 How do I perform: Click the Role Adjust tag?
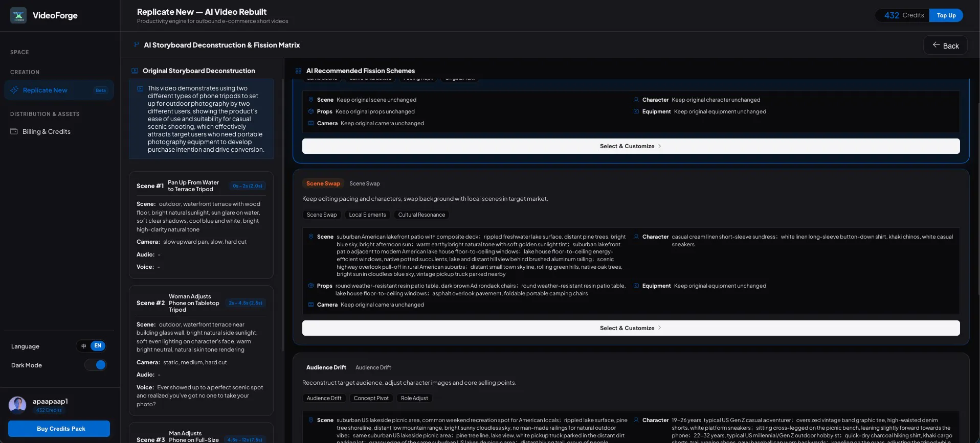tap(414, 398)
